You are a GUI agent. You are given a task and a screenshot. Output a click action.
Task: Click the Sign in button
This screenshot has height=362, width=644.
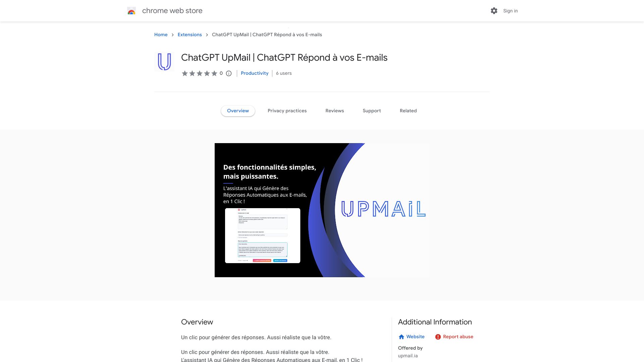pyautogui.click(x=510, y=11)
